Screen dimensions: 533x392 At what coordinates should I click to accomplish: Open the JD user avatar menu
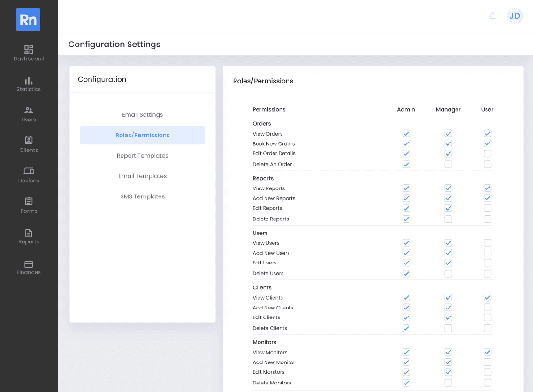pyautogui.click(x=515, y=16)
